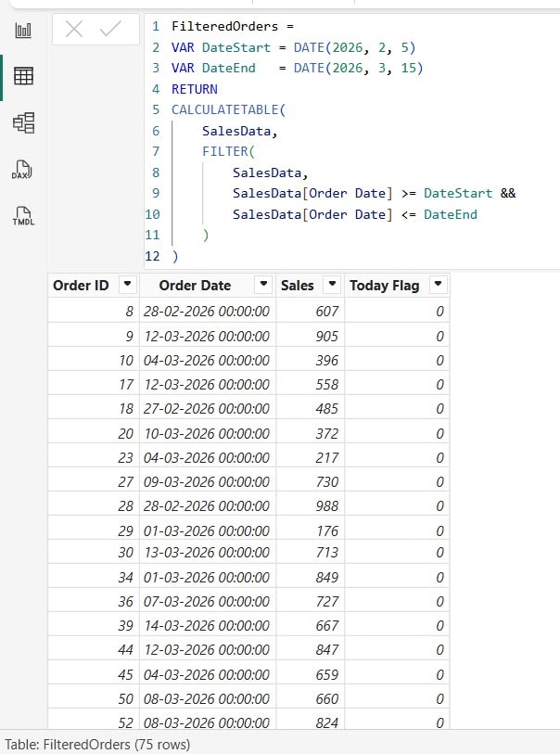The height and width of the screenshot is (754, 560).
Task: Select date cell 27-02-2026
Action: pyautogui.click(x=208, y=408)
